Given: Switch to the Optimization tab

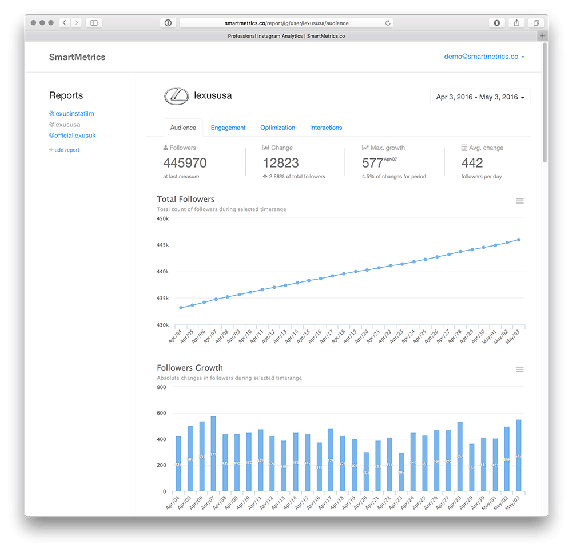Looking at the screenshot, I should [x=278, y=127].
